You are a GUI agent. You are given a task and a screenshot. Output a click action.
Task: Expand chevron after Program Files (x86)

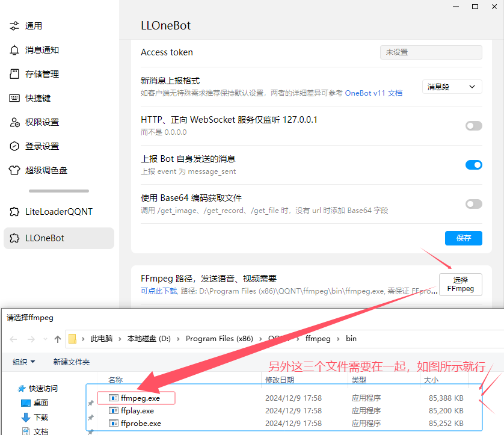tap(260, 339)
